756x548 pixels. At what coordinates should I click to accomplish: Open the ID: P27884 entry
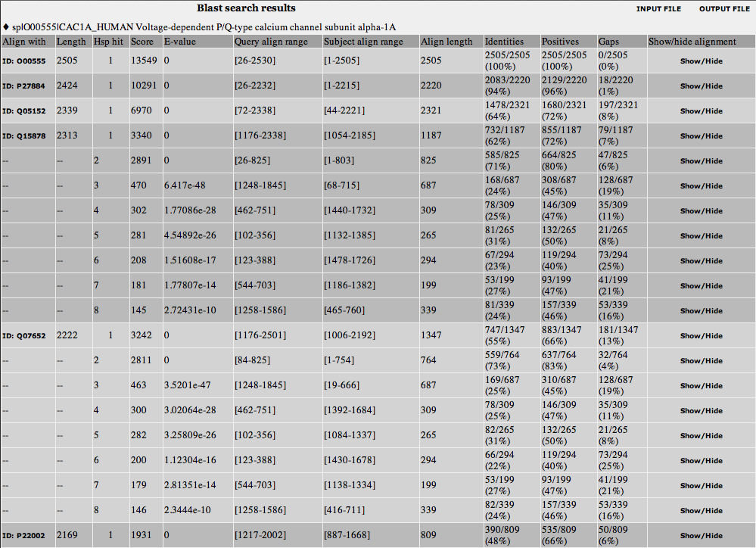24,86
